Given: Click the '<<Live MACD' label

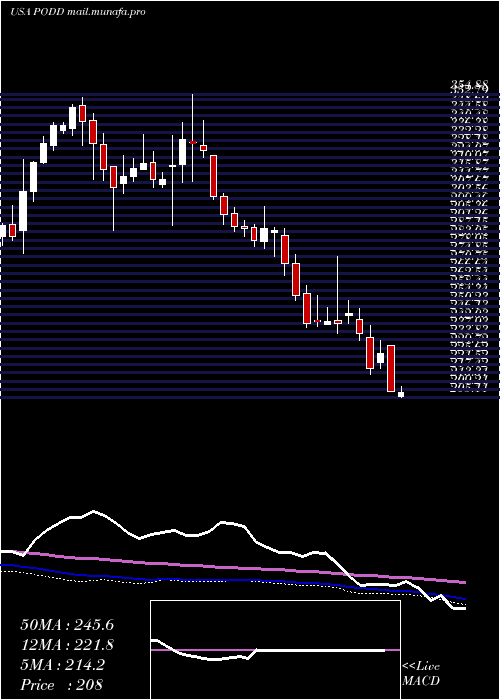Looking at the screenshot, I should (421, 674).
